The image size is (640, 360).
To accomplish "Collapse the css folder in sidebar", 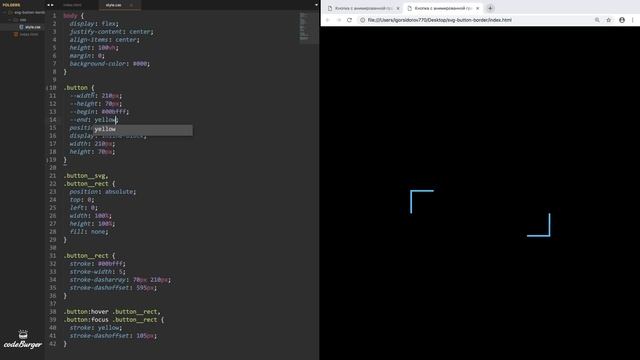I will tap(10, 20).
